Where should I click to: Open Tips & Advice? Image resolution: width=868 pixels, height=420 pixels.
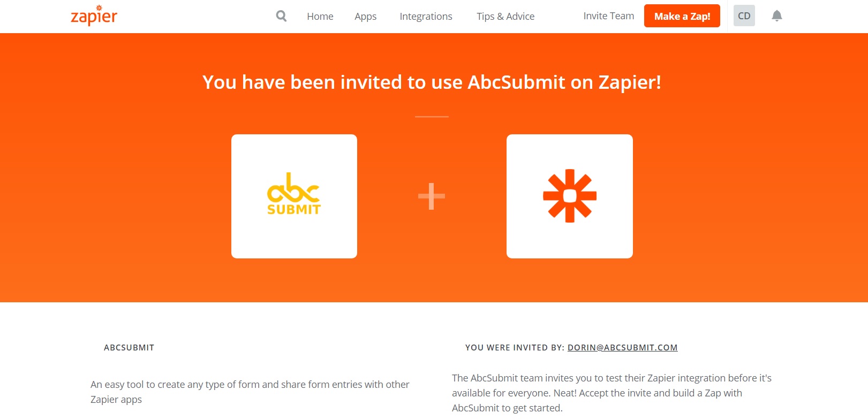click(x=505, y=17)
